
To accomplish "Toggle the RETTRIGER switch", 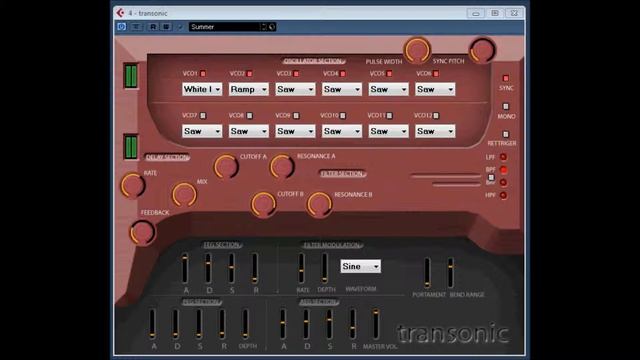I will click(x=506, y=134).
